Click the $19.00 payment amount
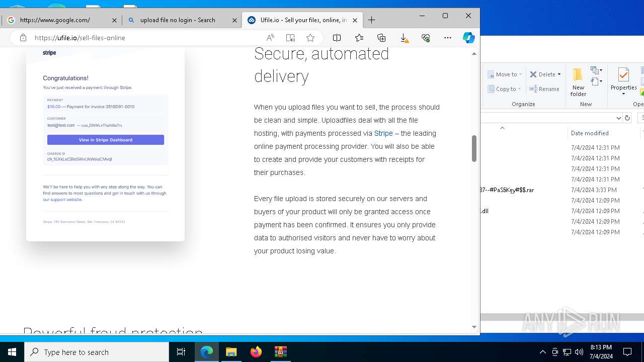This screenshot has height=362, width=644. point(54,107)
